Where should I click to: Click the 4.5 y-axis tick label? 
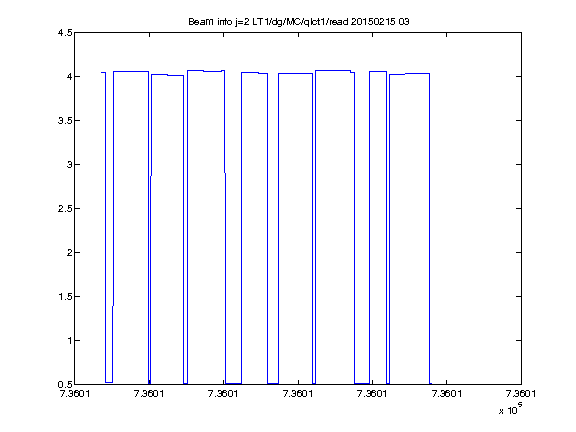tap(65, 33)
